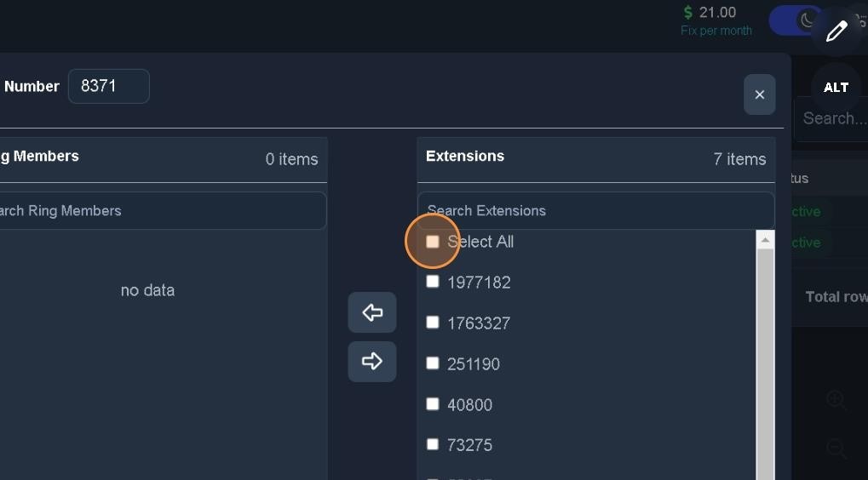Viewport: 868px width, 480px height.
Task: Click the zoom out magnifier icon
Action: pyautogui.click(x=836, y=449)
